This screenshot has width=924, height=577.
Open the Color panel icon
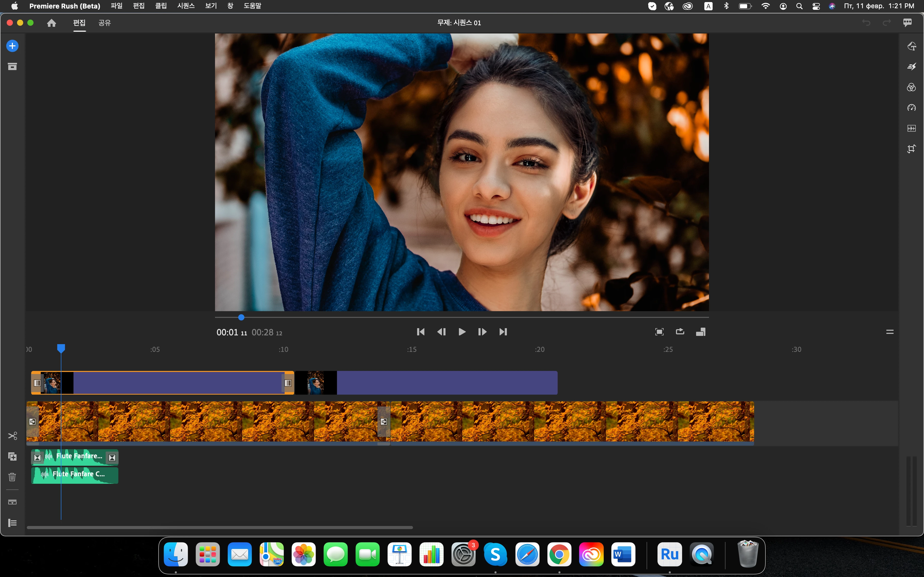pyautogui.click(x=911, y=87)
